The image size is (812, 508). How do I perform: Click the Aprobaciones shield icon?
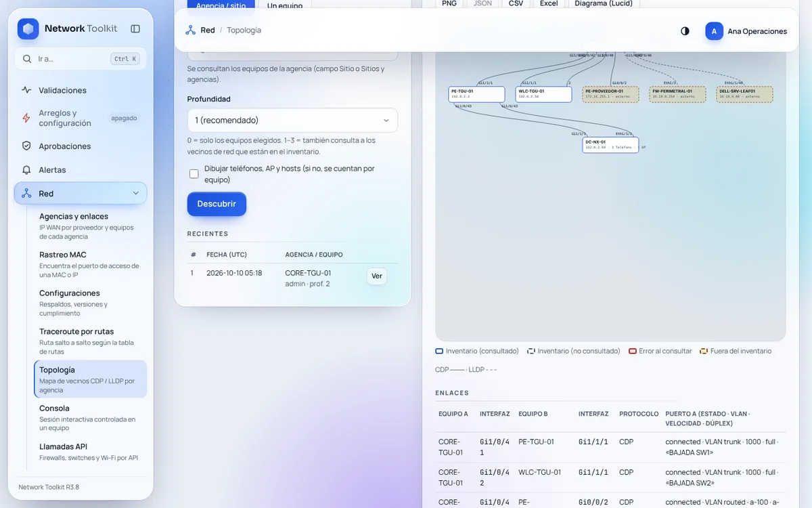click(26, 146)
